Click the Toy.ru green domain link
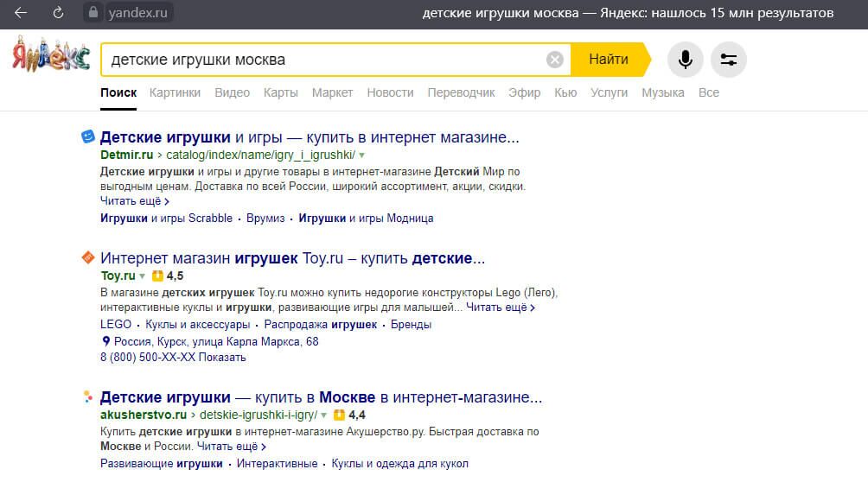The height and width of the screenshot is (482, 868). click(x=118, y=276)
